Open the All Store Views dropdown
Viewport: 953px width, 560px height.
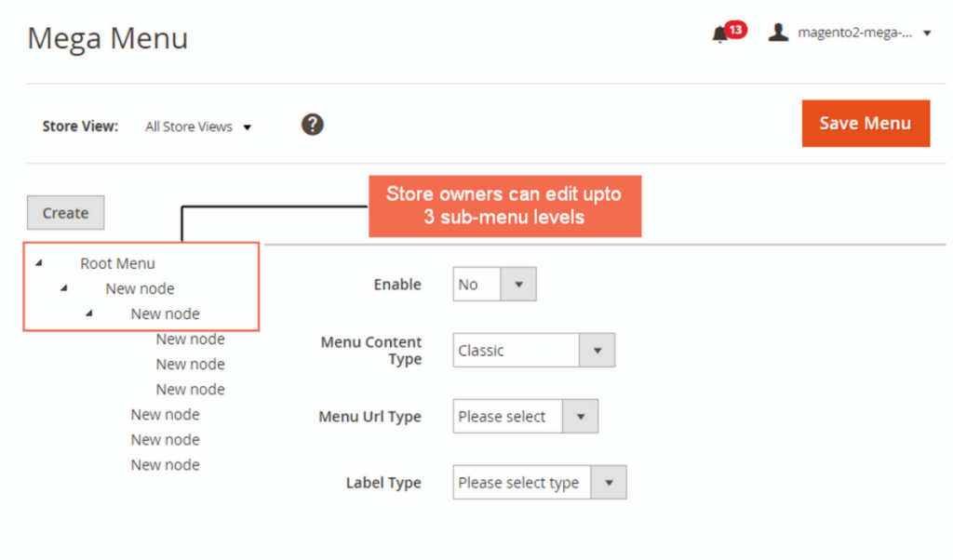tap(198, 127)
